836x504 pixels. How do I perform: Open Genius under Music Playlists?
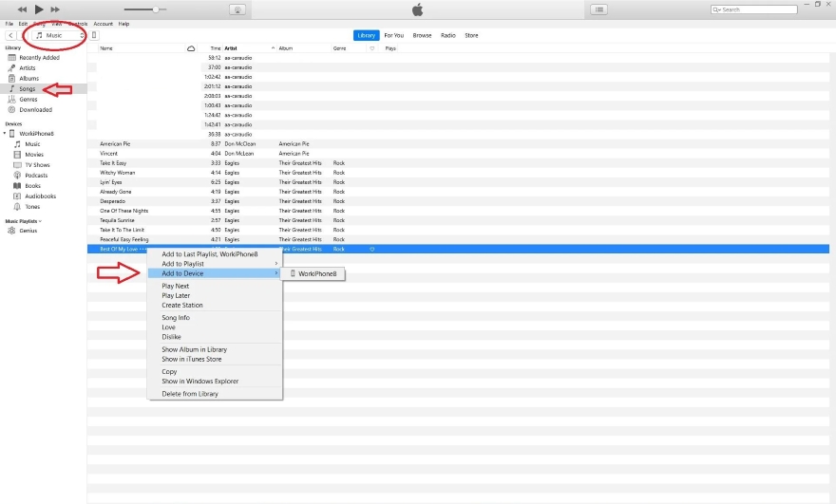[x=28, y=231]
